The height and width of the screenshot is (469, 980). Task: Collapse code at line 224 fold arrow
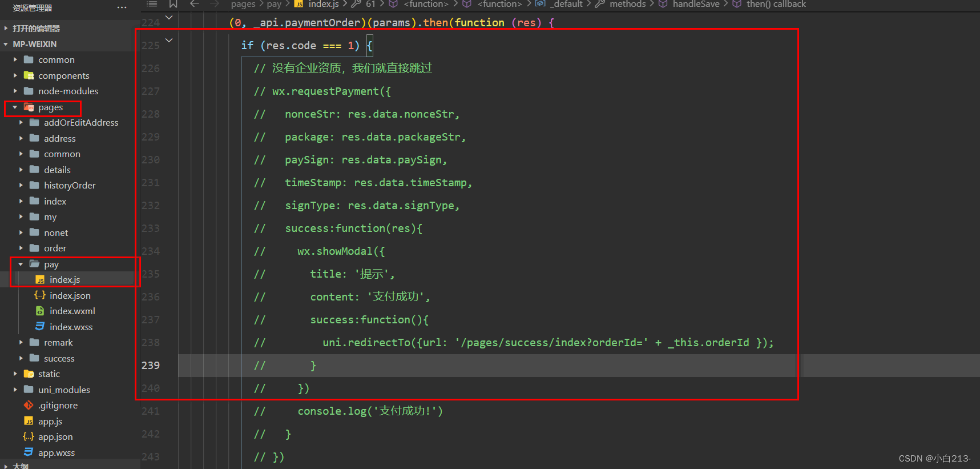click(x=169, y=18)
